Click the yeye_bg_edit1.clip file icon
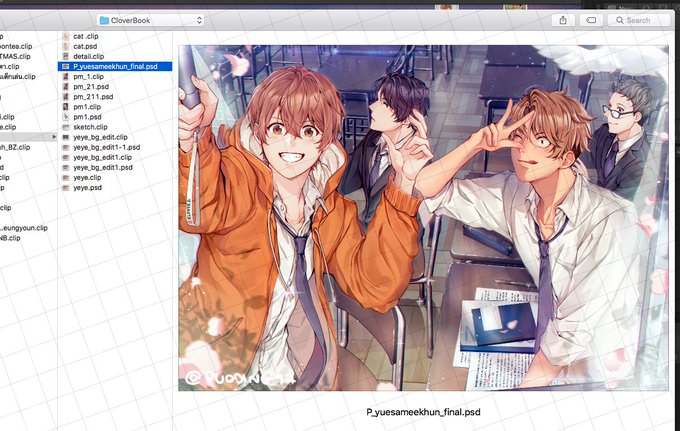 pyautogui.click(x=66, y=157)
